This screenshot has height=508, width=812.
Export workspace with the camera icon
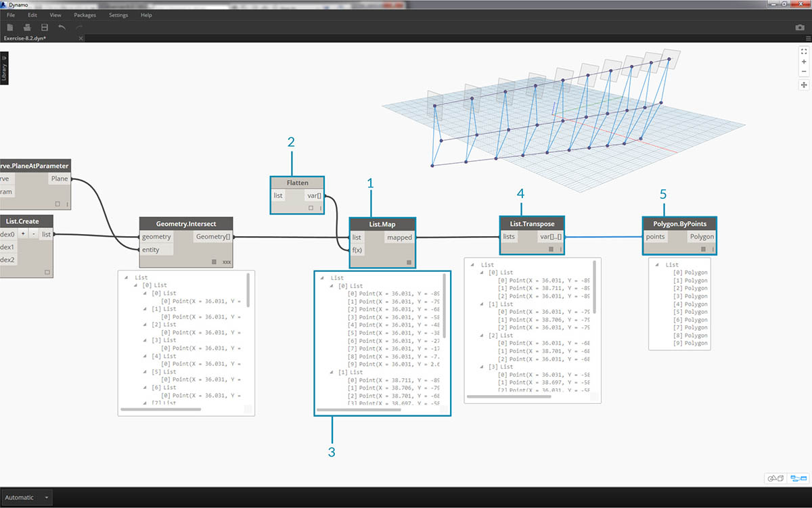[800, 28]
